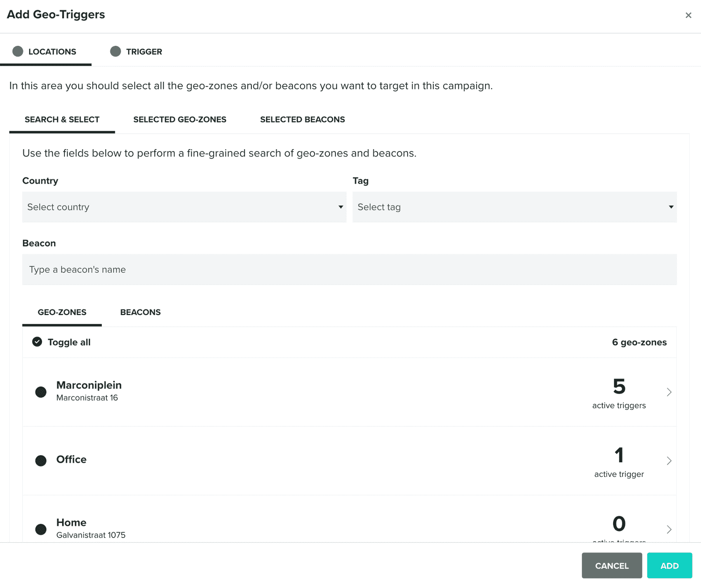Click the Marconiplein zone name
Image resolution: width=701 pixels, height=588 pixels.
pyautogui.click(x=89, y=385)
